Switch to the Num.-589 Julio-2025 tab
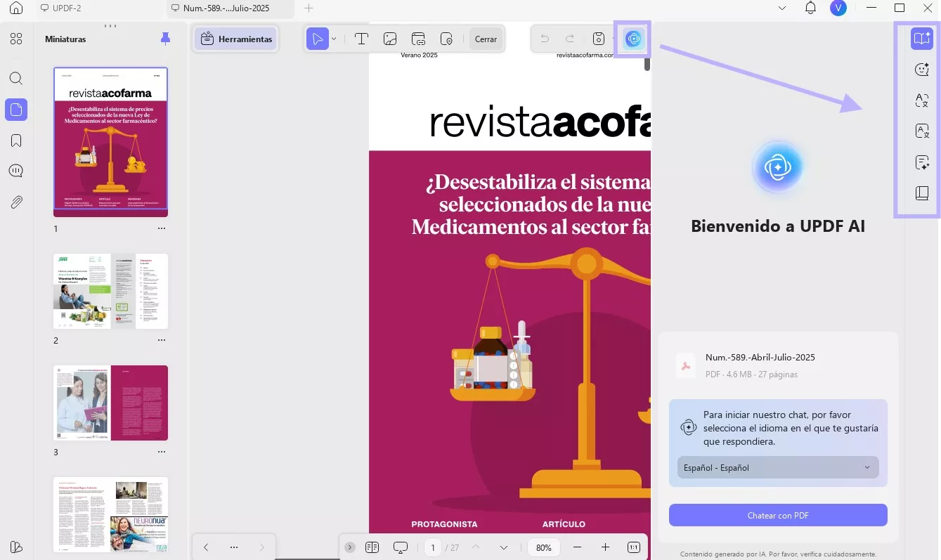Screen dimensions: 941x560 pyautogui.click(x=231, y=8)
